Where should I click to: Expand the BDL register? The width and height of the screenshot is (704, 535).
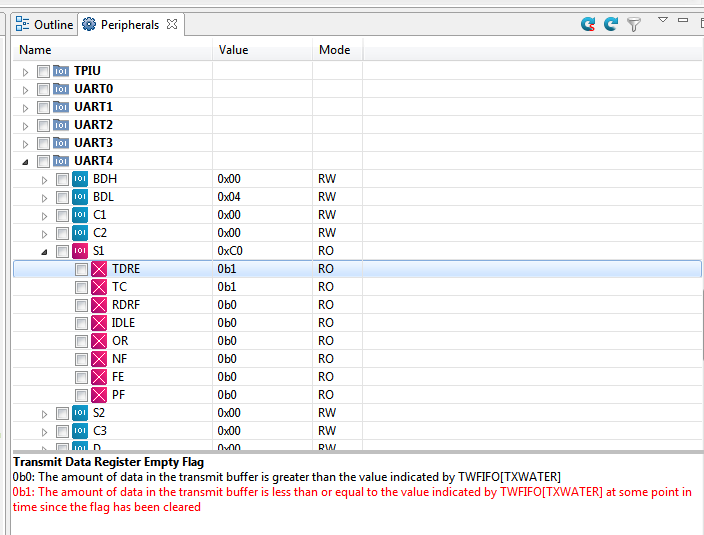44,197
